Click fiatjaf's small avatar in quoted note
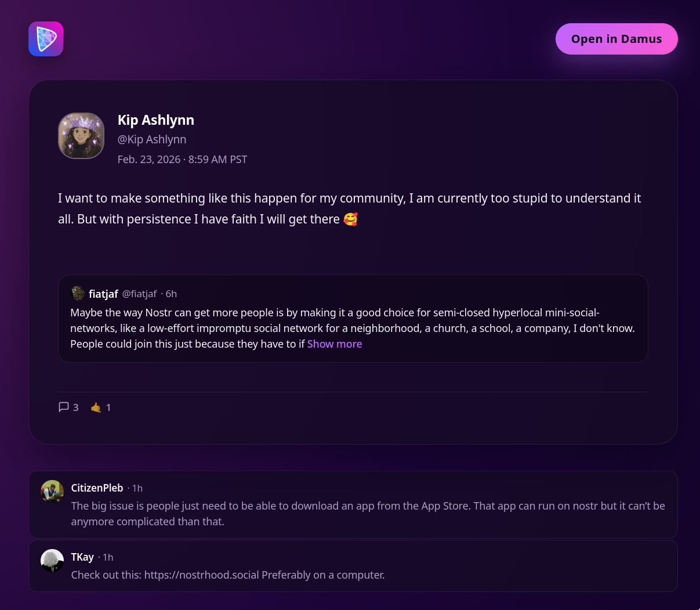 (78, 294)
